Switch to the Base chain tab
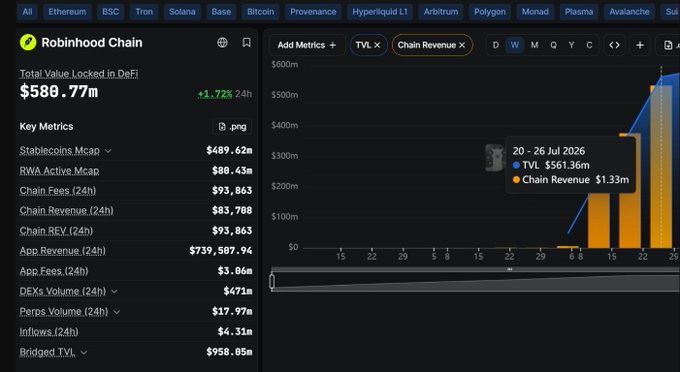Screen dimensions: 680x372 [x=221, y=12]
